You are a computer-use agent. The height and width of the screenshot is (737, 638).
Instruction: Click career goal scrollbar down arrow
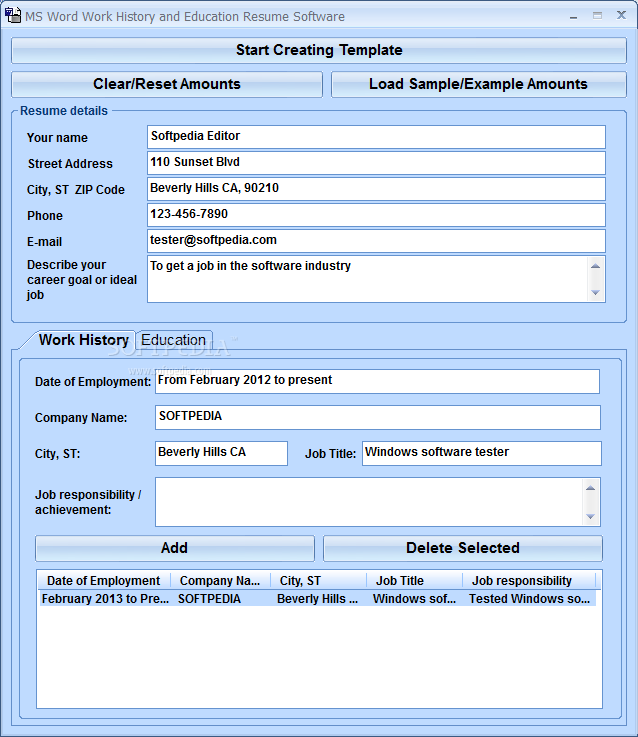pyautogui.click(x=596, y=293)
